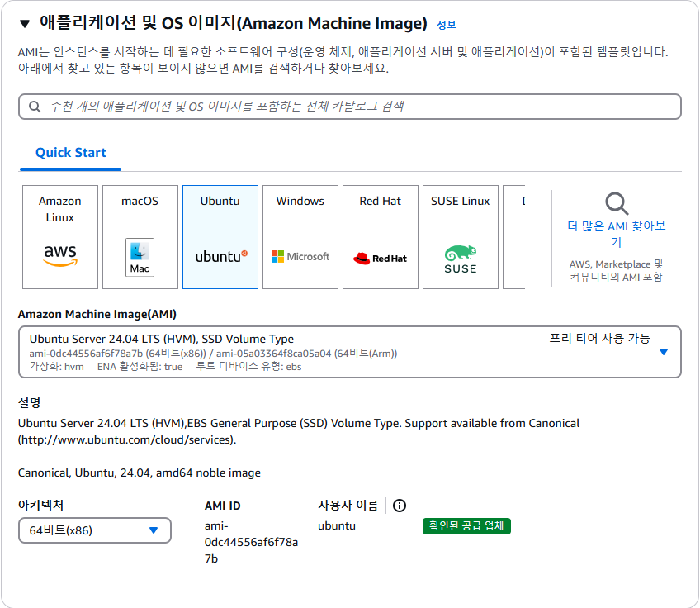Click the large browse-AMIs magnifier icon
Screen dimensions: 700x608
point(617,204)
